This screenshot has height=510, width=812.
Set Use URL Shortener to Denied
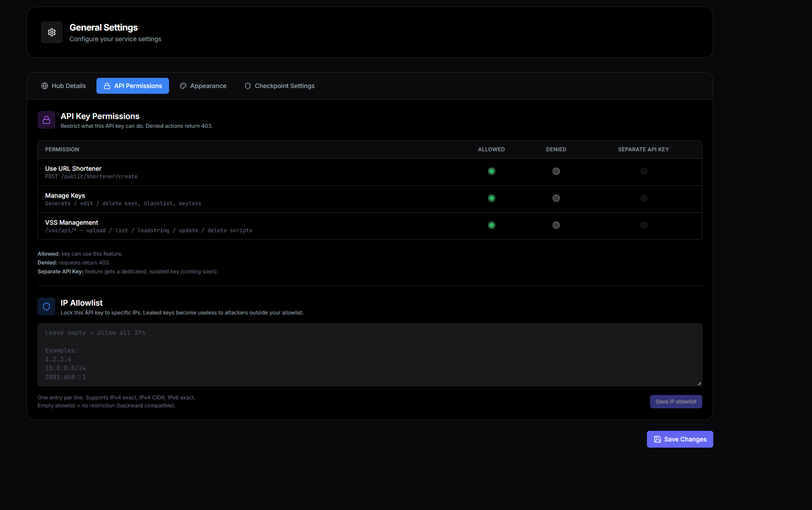[x=556, y=171]
